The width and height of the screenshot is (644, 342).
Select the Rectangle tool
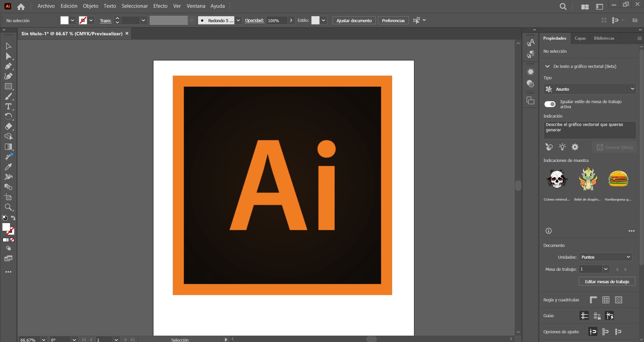click(x=8, y=86)
